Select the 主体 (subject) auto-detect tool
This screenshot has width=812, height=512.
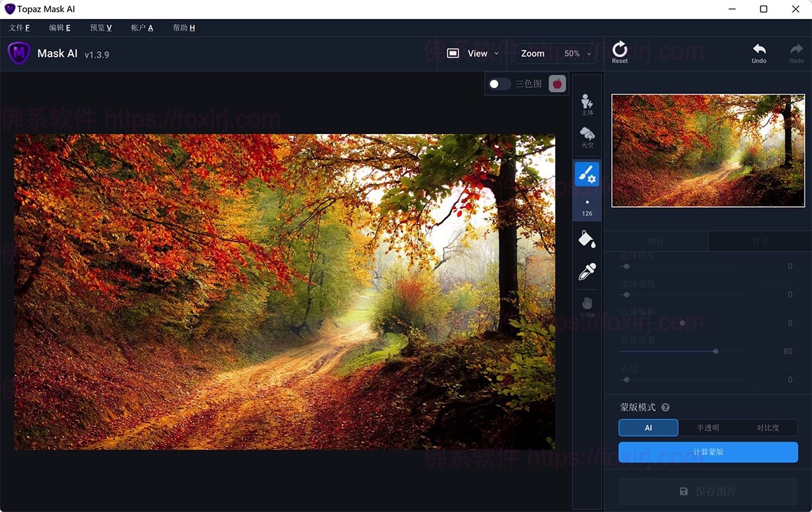point(587,104)
